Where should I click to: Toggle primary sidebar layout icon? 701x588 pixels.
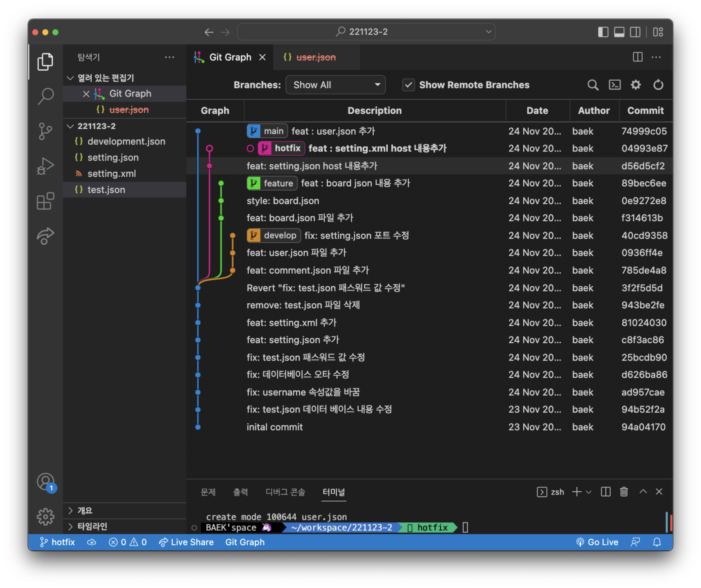pos(603,32)
